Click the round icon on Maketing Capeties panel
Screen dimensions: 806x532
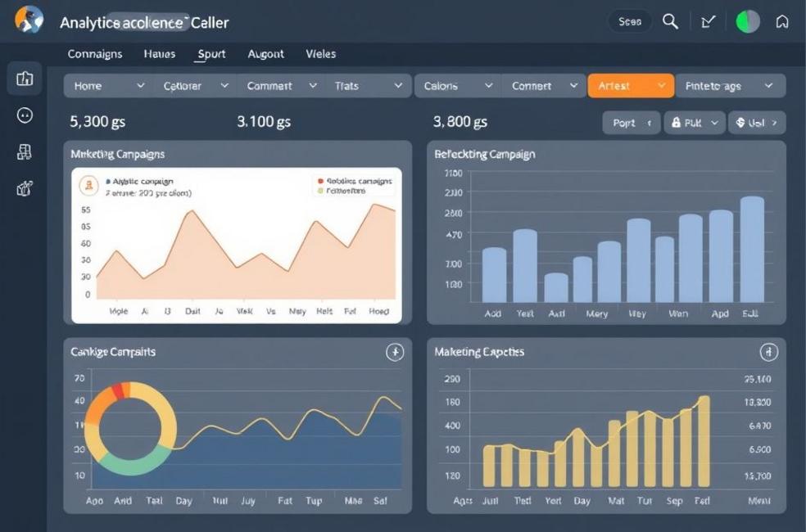768,352
